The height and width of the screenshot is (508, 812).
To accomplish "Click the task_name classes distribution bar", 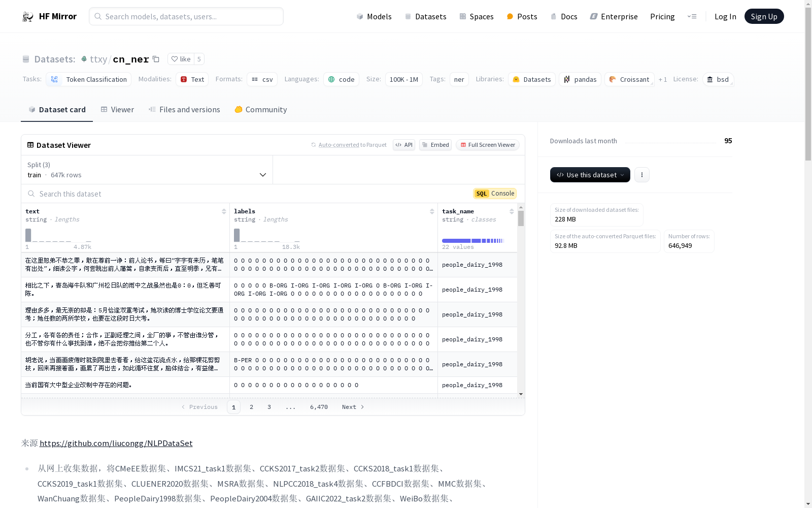I will point(472,241).
